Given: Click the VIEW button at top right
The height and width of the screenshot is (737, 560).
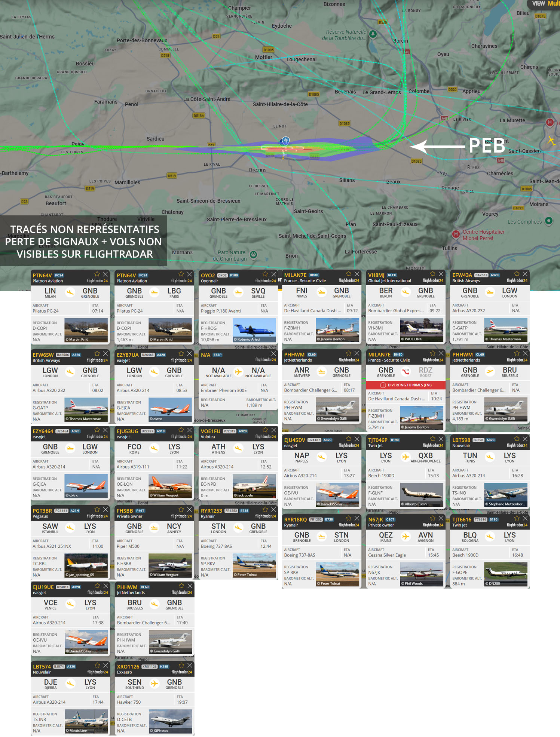Looking at the screenshot, I should [x=538, y=4].
